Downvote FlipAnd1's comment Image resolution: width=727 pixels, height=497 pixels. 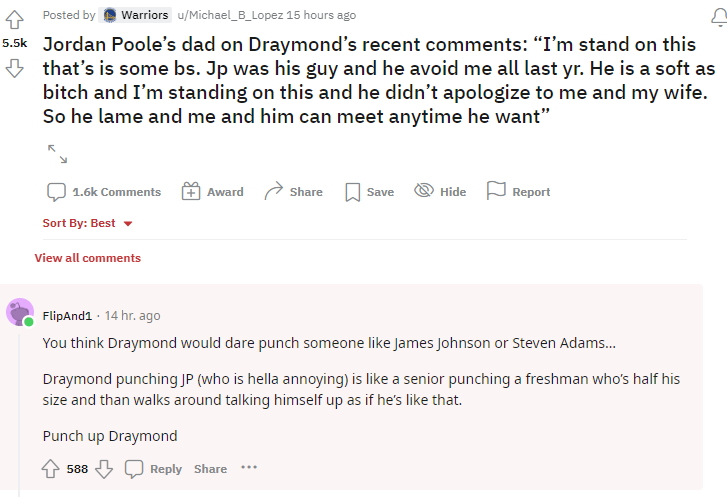pyautogui.click(x=104, y=469)
